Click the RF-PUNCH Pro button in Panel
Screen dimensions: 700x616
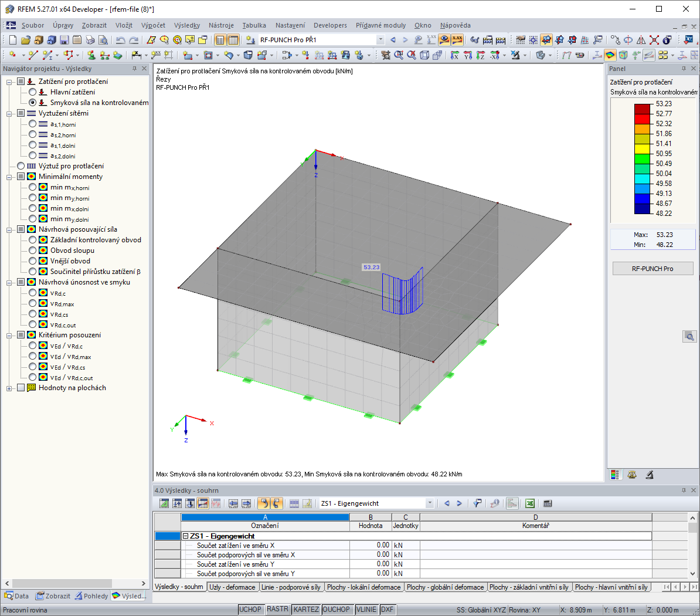coord(653,269)
